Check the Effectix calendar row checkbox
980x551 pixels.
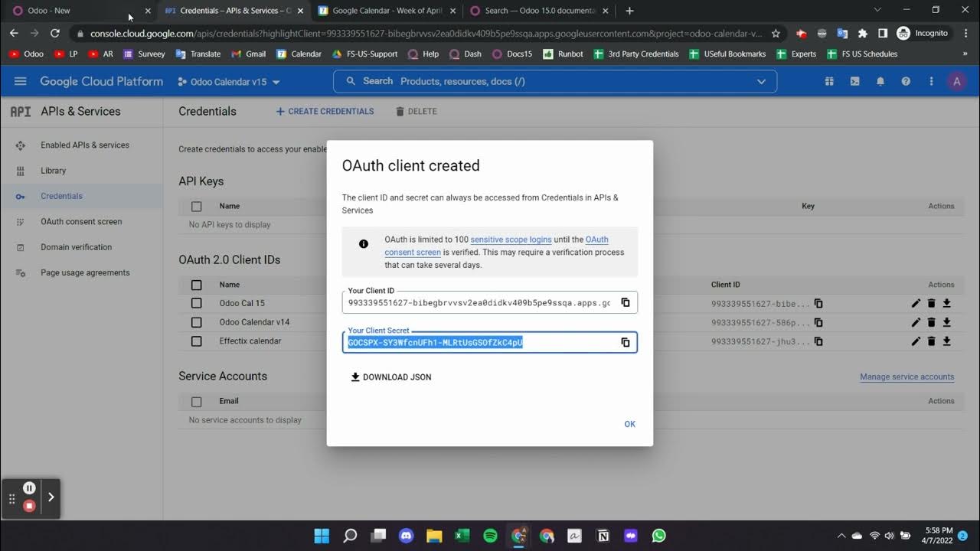click(x=197, y=341)
